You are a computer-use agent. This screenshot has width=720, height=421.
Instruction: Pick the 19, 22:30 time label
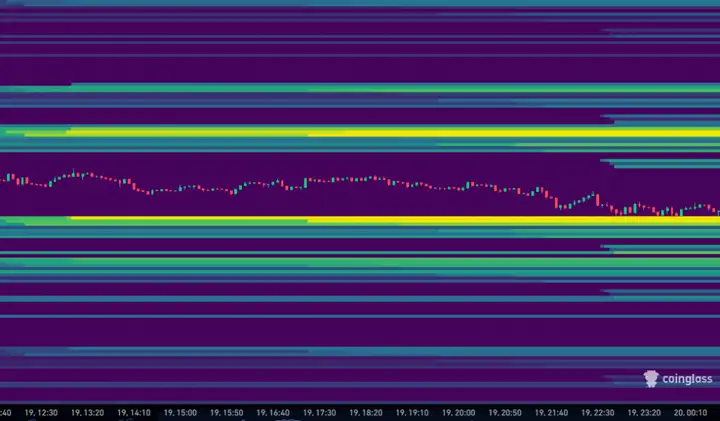click(600, 412)
